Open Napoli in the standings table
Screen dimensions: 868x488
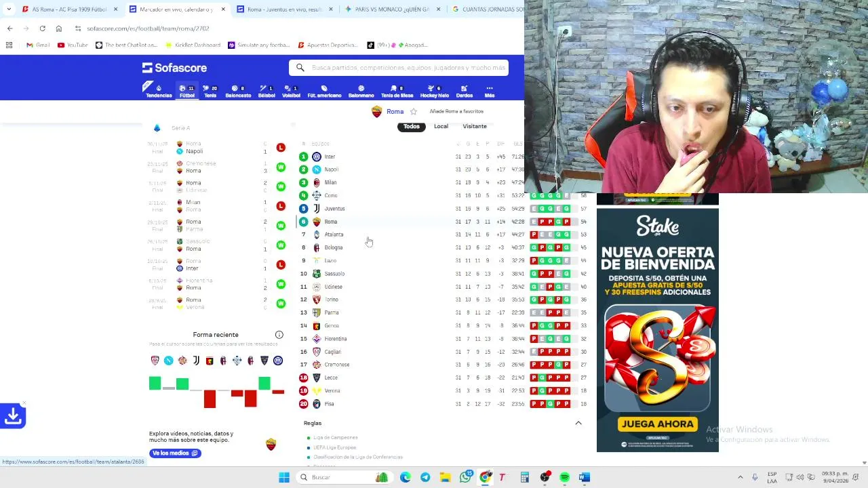331,169
